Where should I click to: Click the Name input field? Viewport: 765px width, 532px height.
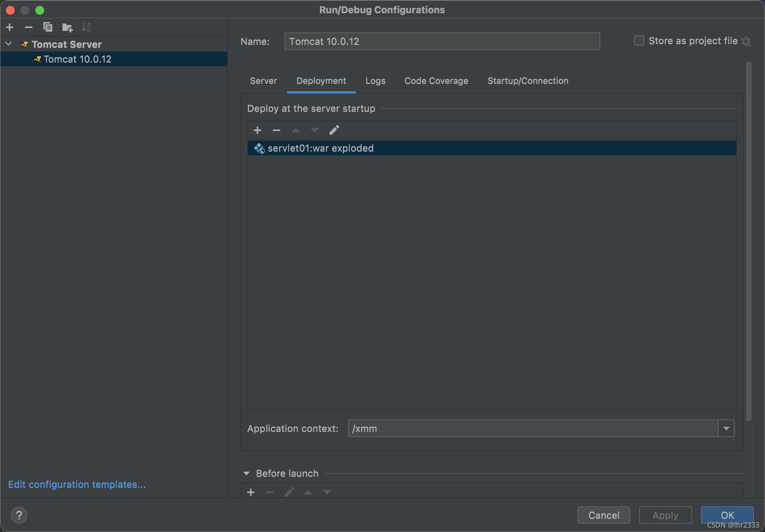tap(442, 41)
